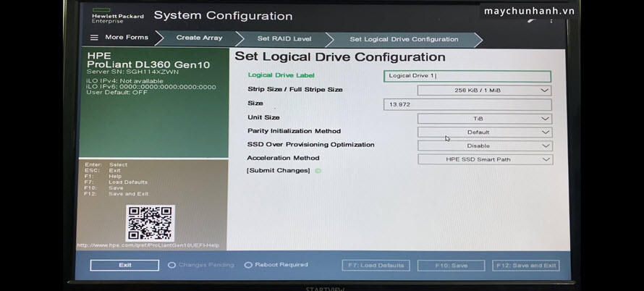Open Parity Initialization Method dropdown
Screen dimensions: 644x291
coord(485,132)
